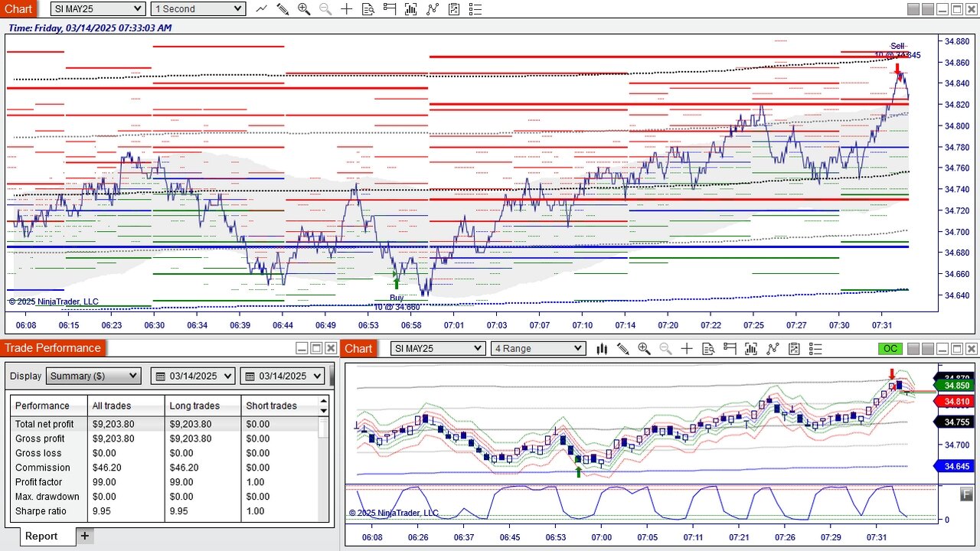Open Chart Trader icon in bottom chart
The height and width of the screenshot is (551, 980).
click(730, 348)
